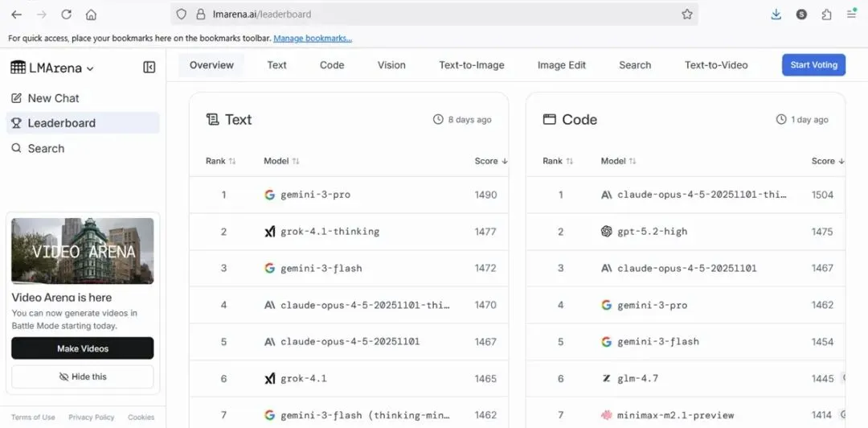
Task: Click the browser back arrow
Action: pyautogui.click(x=16, y=14)
